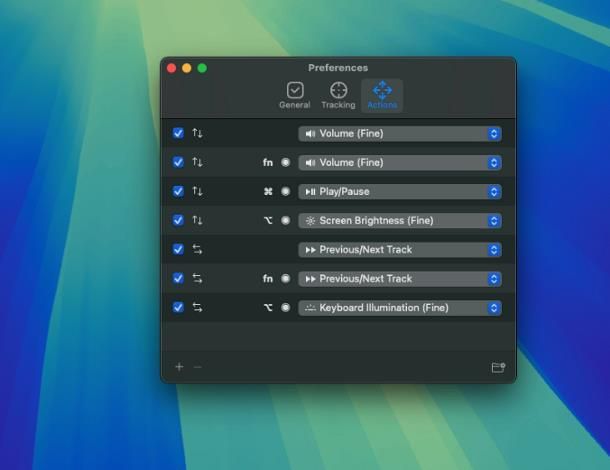Open Previous/Next Track dropdown in fn row
This screenshot has width=610, height=470.
pyautogui.click(x=400, y=279)
